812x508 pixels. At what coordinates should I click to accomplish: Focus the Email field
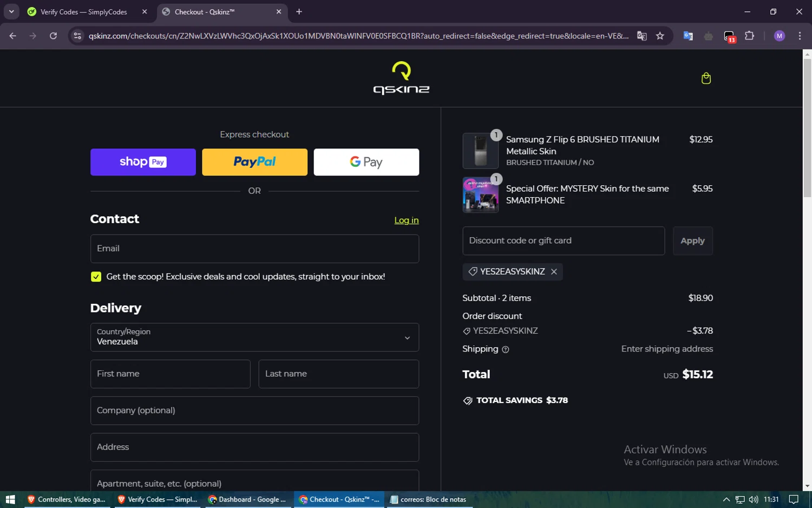(x=254, y=249)
